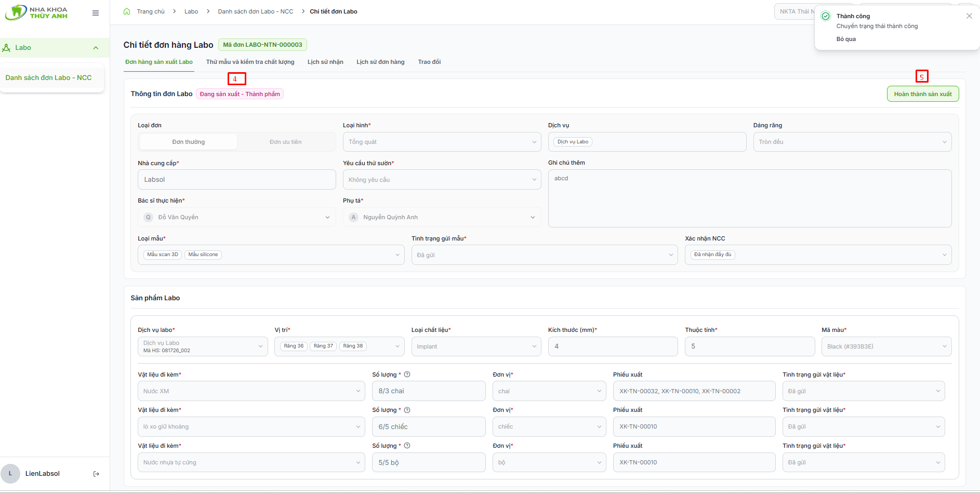This screenshot has width=980, height=494.
Task: Select Đơn thường order type
Action: pos(189,142)
